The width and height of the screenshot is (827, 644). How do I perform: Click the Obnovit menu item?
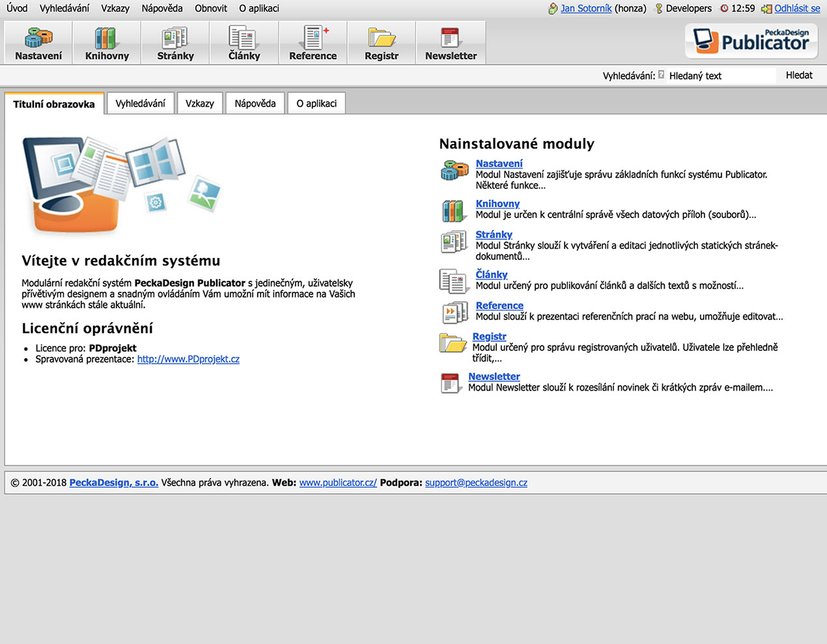[x=211, y=8]
